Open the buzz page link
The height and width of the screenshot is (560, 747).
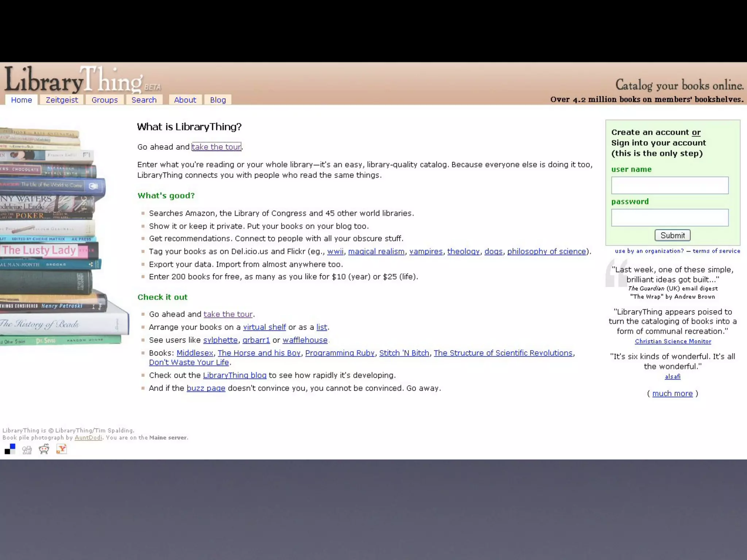[206, 388]
